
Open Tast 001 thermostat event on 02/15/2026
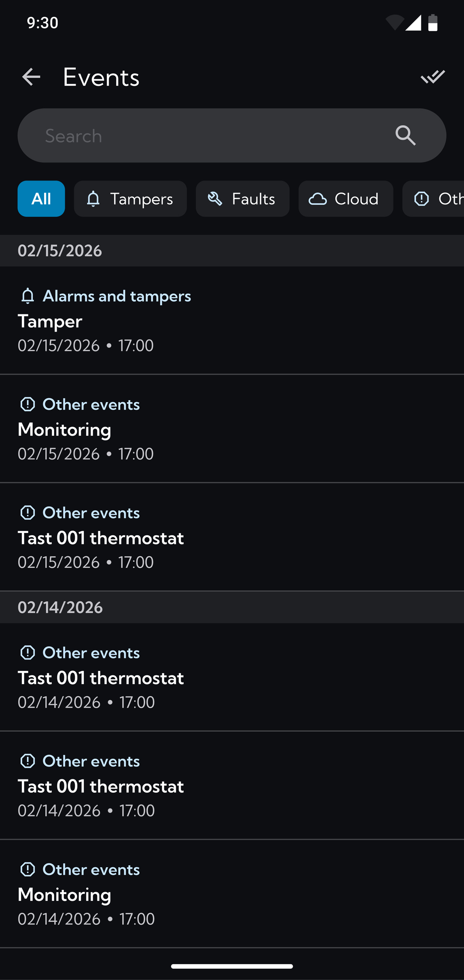click(x=232, y=538)
